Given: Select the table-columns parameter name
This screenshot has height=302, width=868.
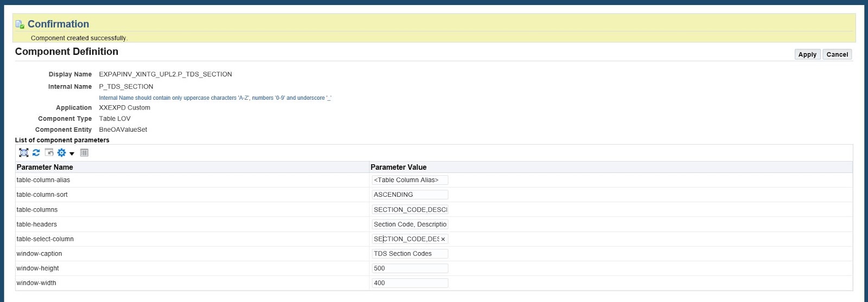Looking at the screenshot, I should tap(37, 210).
